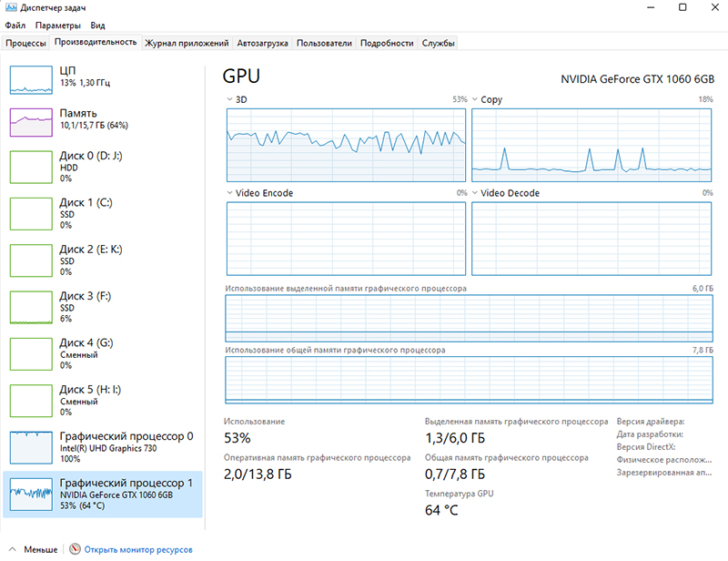Click the 6,0 ГБ dedicated memory maximum label
The image size is (728, 561).
point(703,288)
